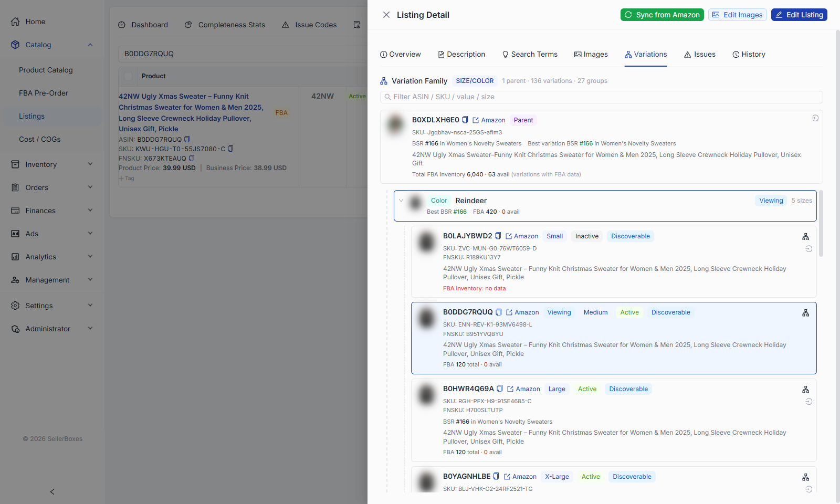Viewport: 840px width, 504px height.
Task: Close the Listing Detail panel
Action: (x=386, y=15)
